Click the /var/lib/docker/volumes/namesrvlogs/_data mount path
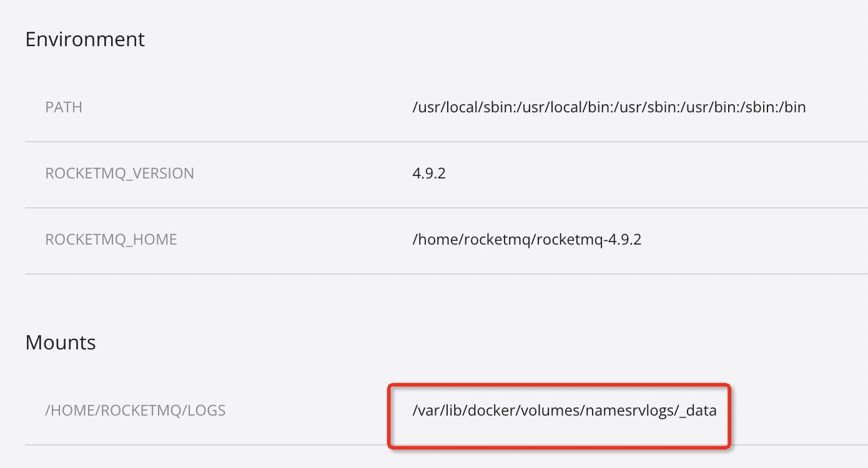Image resolution: width=868 pixels, height=468 pixels. tap(565, 411)
